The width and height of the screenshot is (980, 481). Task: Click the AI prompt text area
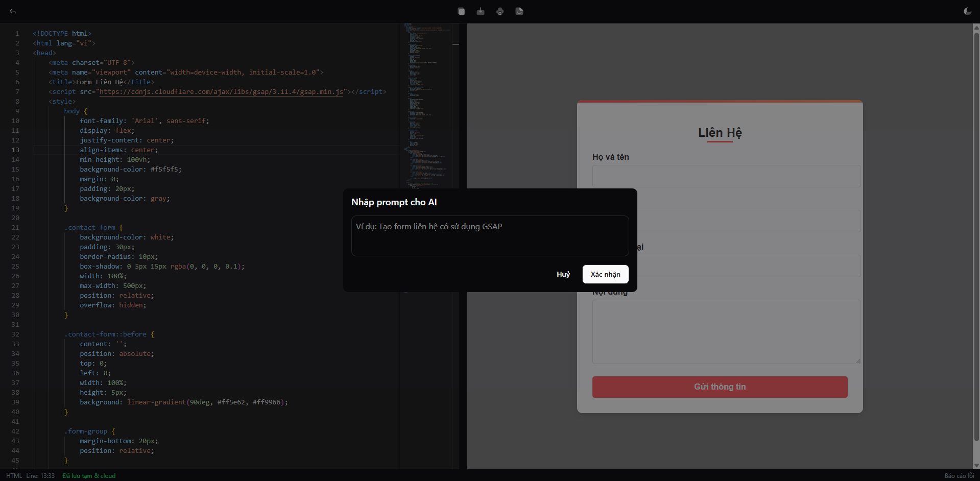tap(490, 236)
